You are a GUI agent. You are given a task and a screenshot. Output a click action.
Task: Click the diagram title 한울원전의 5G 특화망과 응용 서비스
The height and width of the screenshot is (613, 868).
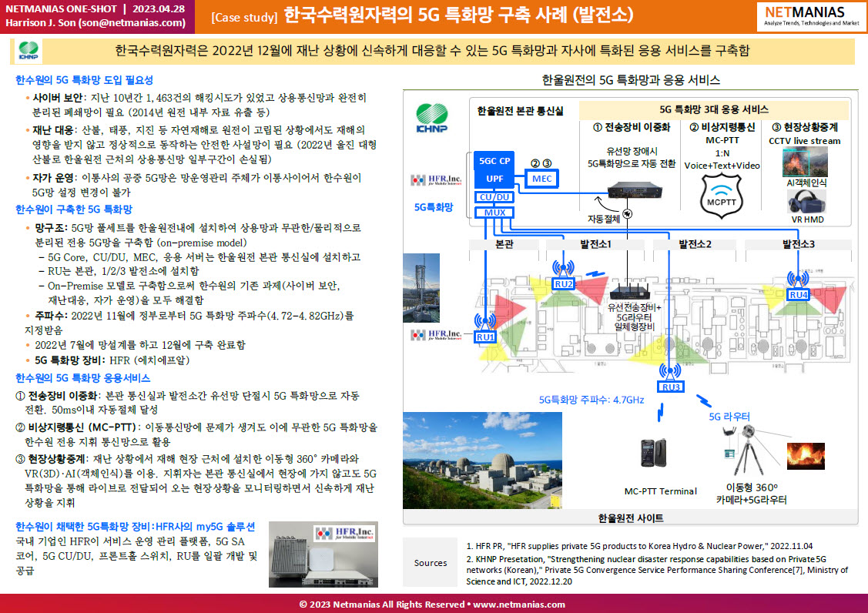point(631,80)
